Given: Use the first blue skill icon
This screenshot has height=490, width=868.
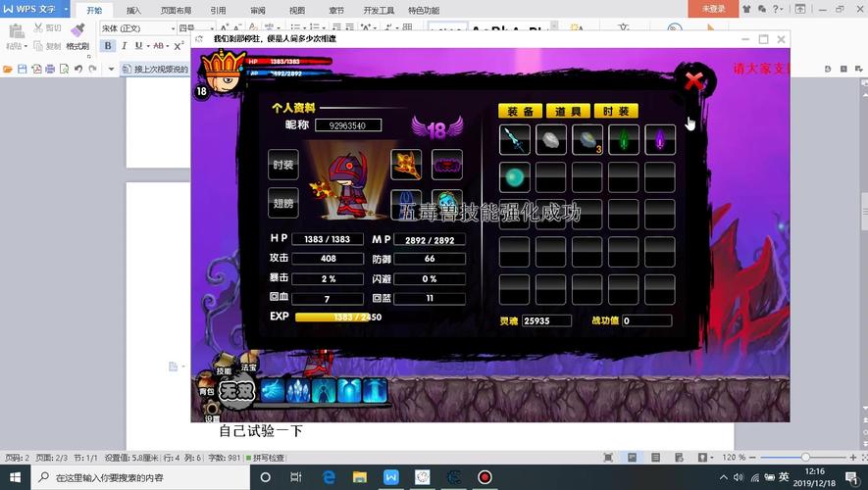Looking at the screenshot, I should tap(273, 391).
